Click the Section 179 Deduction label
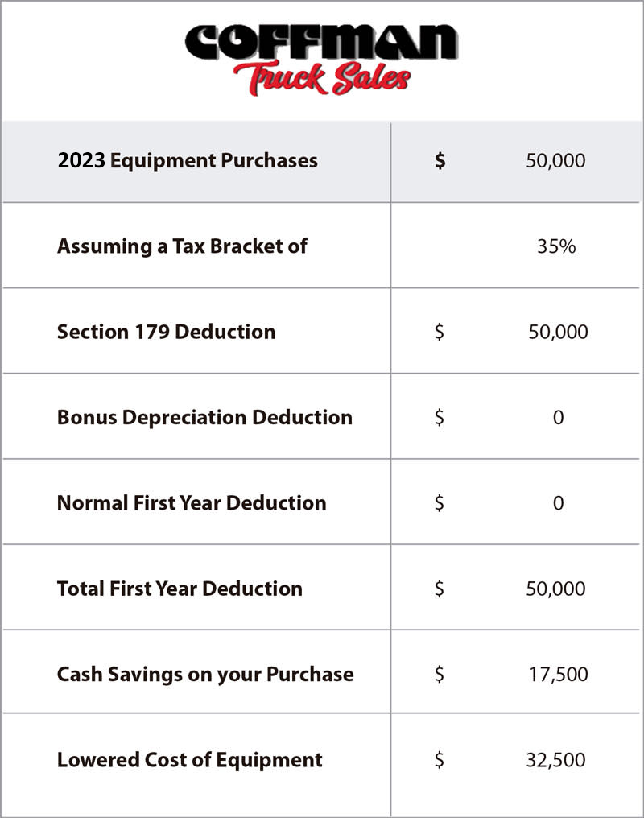Viewport: 644px width, 818px height. pyautogui.click(x=166, y=332)
